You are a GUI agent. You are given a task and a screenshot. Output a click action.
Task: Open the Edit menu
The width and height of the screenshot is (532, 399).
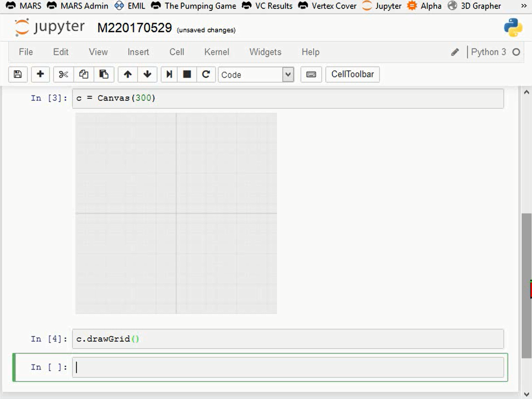point(61,52)
